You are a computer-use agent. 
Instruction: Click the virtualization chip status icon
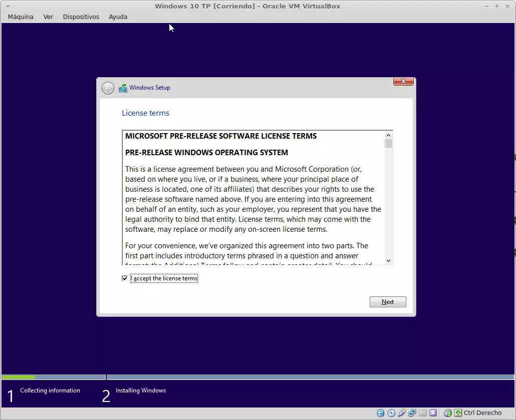[433, 413]
